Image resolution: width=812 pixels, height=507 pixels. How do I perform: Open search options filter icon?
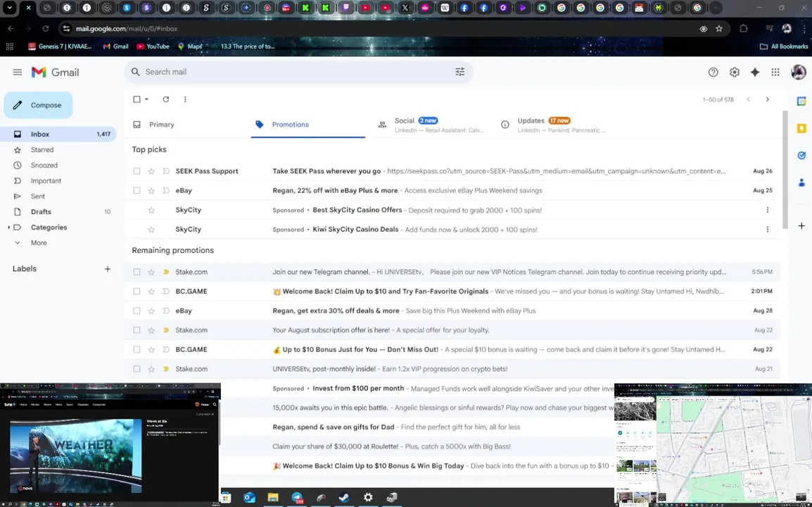pos(460,72)
